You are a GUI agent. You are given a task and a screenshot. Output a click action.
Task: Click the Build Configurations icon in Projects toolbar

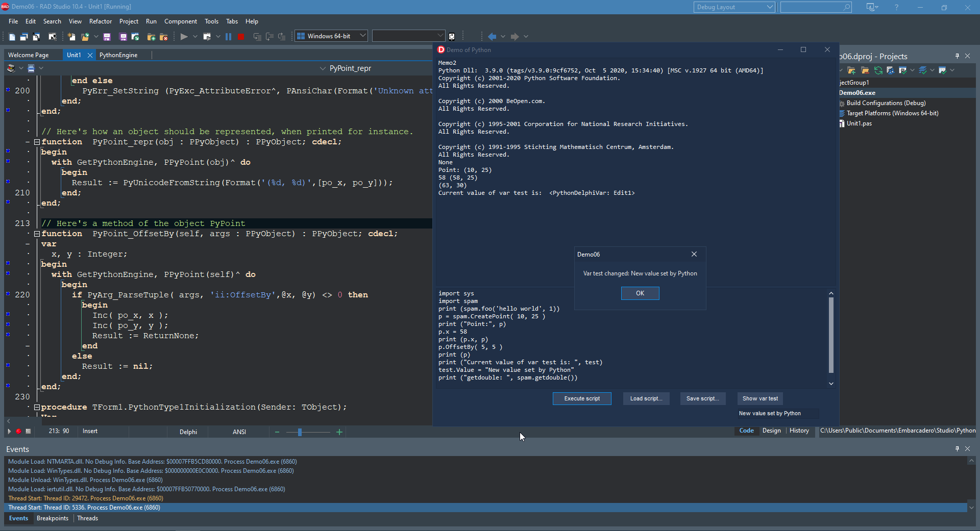pyautogui.click(x=903, y=70)
